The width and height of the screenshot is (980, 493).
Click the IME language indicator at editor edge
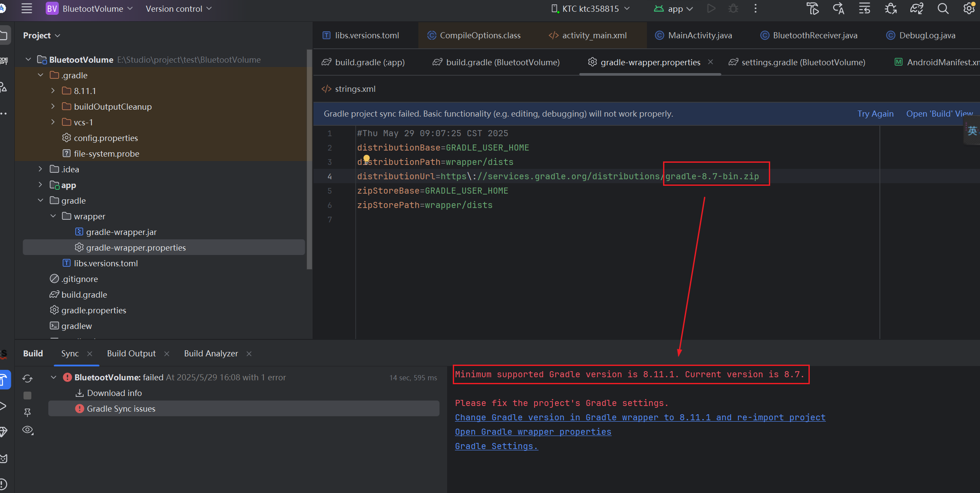click(972, 131)
